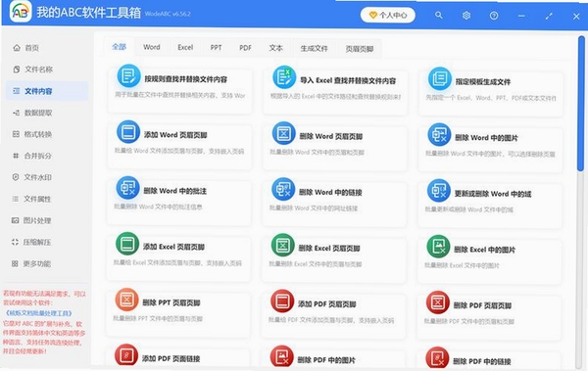The width and height of the screenshot is (588, 371).
Task: Select 添加 Word 页眉页脚 title text
Action: [x=175, y=135]
